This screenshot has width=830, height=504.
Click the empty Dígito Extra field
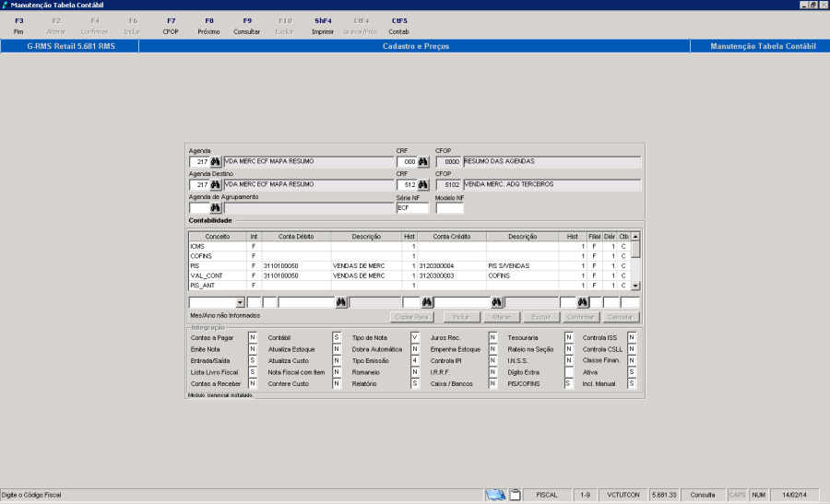[569, 372]
